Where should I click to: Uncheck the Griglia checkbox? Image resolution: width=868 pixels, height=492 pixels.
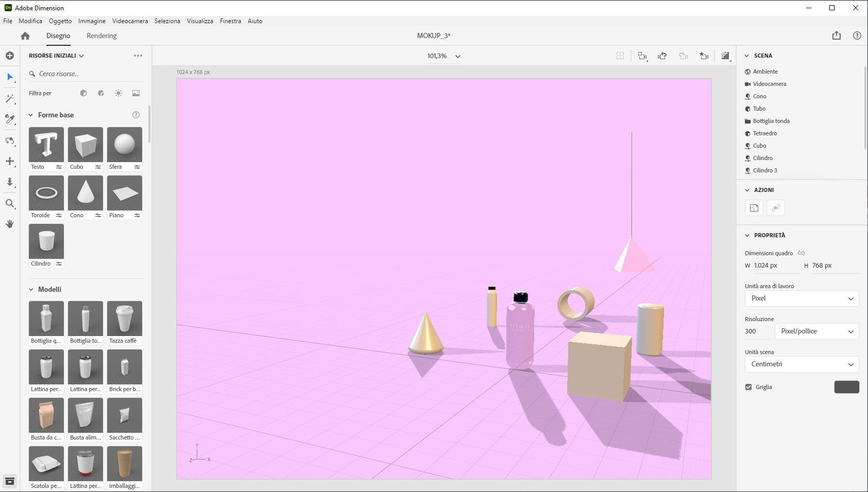click(748, 387)
